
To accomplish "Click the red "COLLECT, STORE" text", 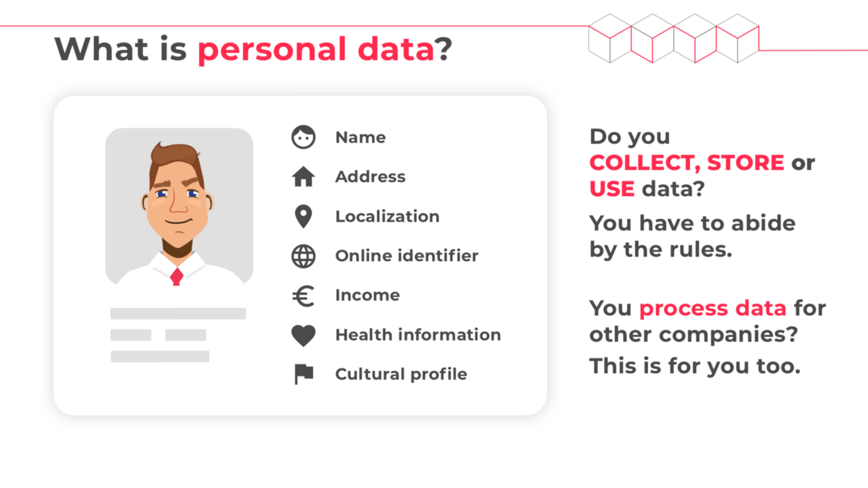I will point(687,163).
